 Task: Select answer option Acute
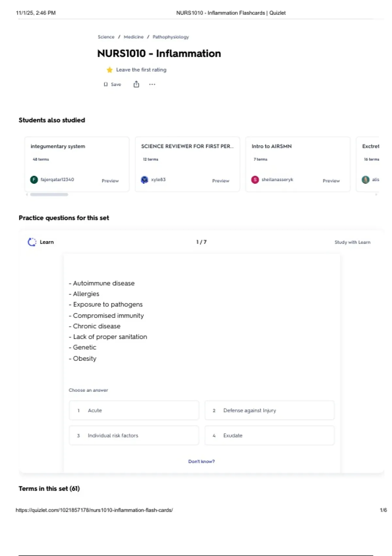pos(134,410)
